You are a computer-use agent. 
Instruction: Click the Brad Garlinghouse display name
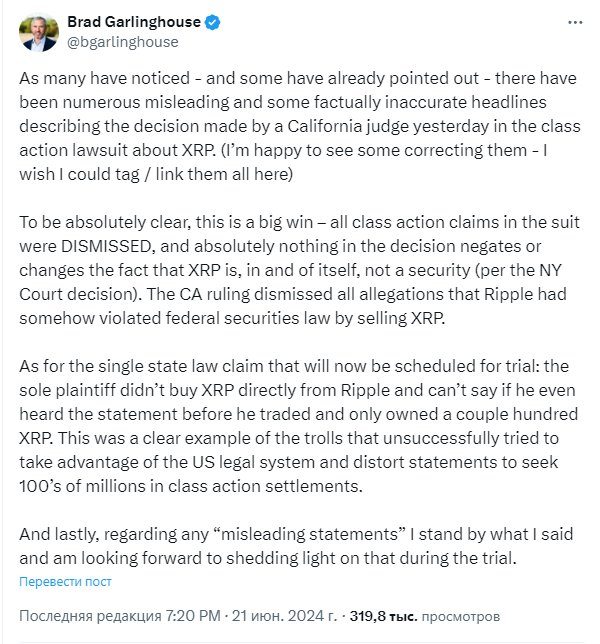coord(134,22)
